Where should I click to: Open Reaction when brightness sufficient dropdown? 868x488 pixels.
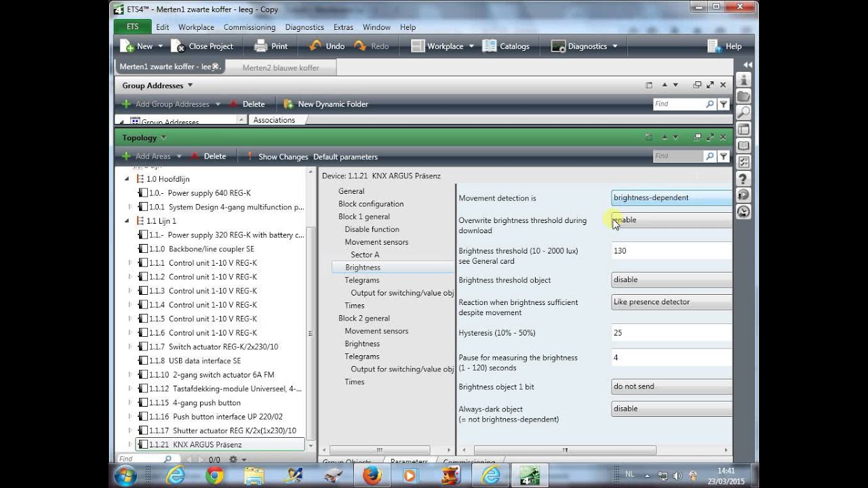point(671,302)
